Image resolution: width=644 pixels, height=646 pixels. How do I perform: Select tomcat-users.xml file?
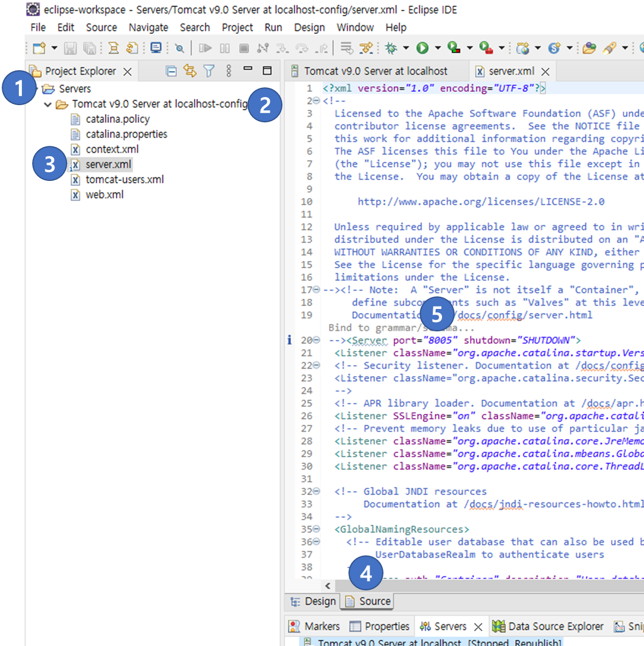click(125, 180)
